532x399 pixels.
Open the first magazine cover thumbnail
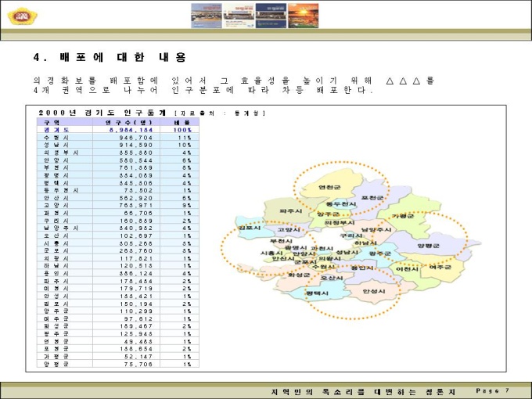(x=207, y=16)
